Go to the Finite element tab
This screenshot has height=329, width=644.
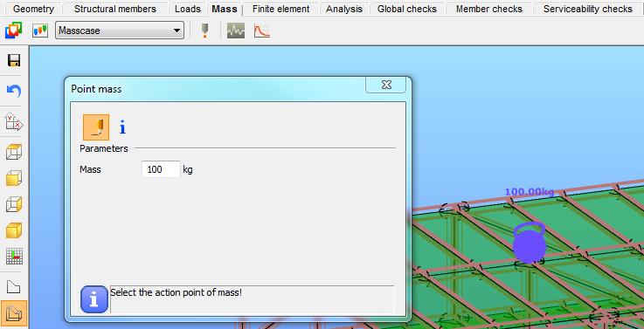click(280, 9)
